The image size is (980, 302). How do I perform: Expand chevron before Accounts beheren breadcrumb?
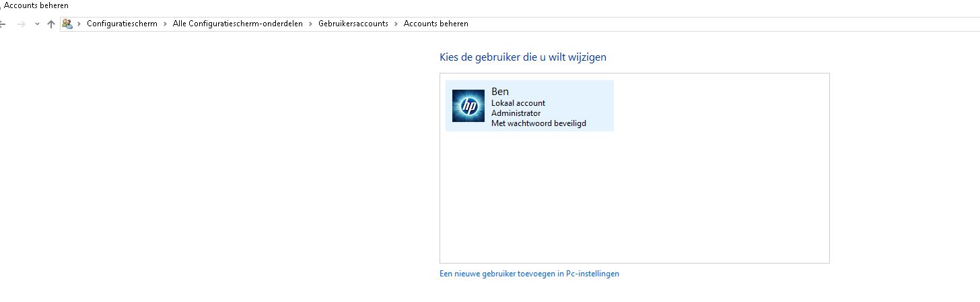click(x=396, y=24)
